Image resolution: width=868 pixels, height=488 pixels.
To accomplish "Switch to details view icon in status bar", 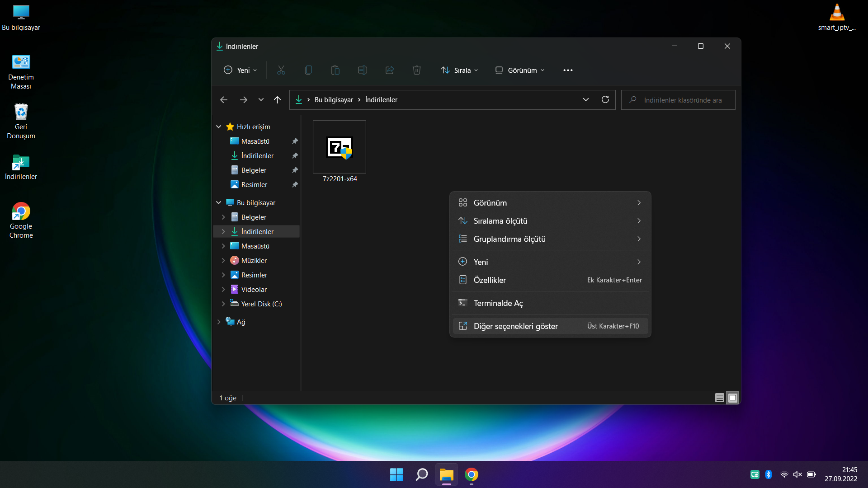I will [719, 398].
